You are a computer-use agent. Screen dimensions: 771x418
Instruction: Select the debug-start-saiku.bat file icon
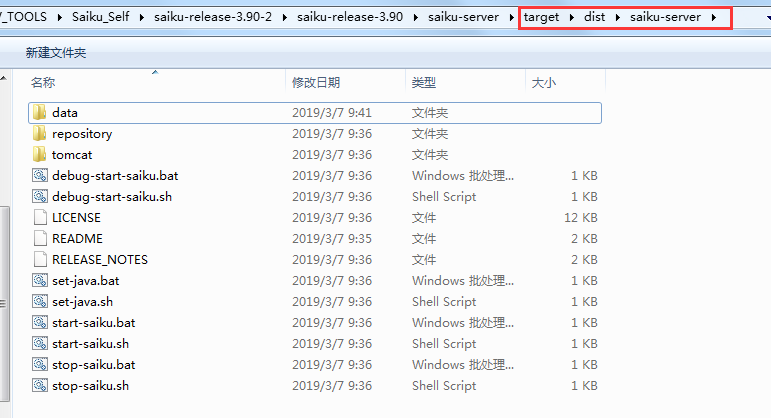point(40,176)
